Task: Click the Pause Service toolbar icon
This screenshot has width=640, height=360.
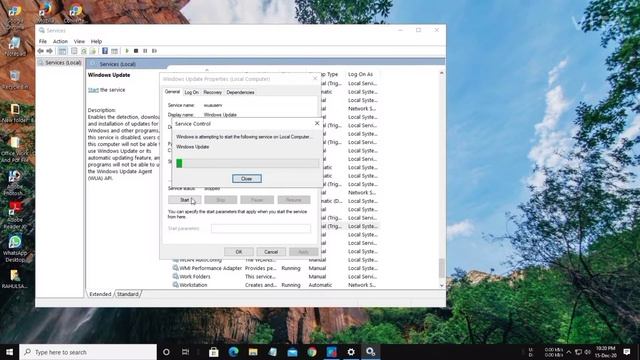Action: [145, 51]
